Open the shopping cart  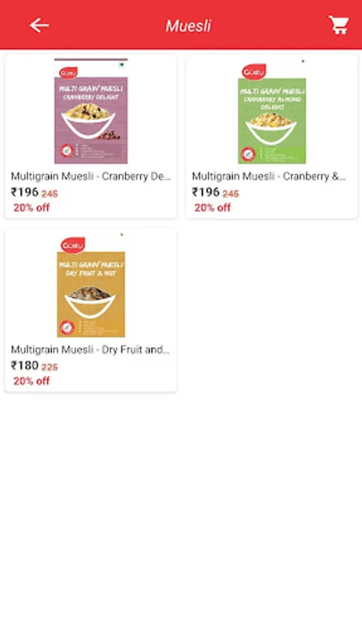339,25
